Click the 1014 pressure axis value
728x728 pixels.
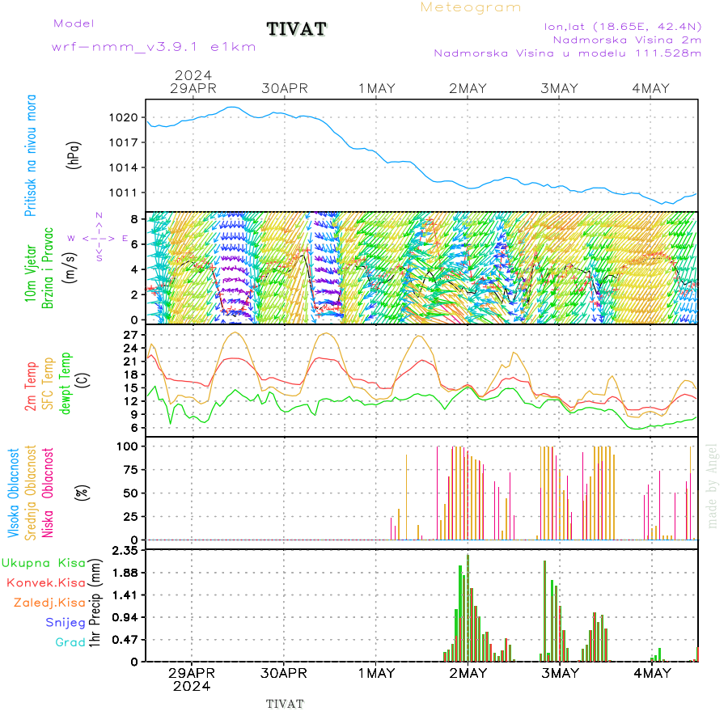pyautogui.click(x=124, y=167)
